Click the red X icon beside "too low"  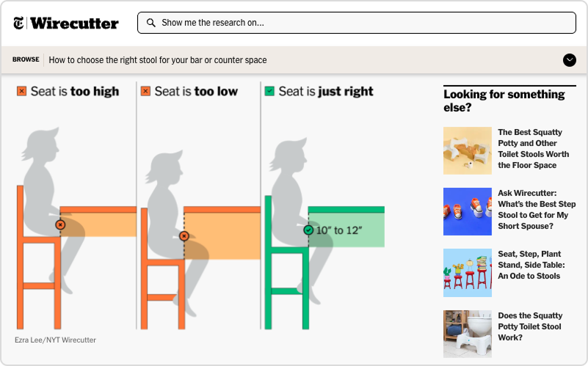tap(145, 92)
